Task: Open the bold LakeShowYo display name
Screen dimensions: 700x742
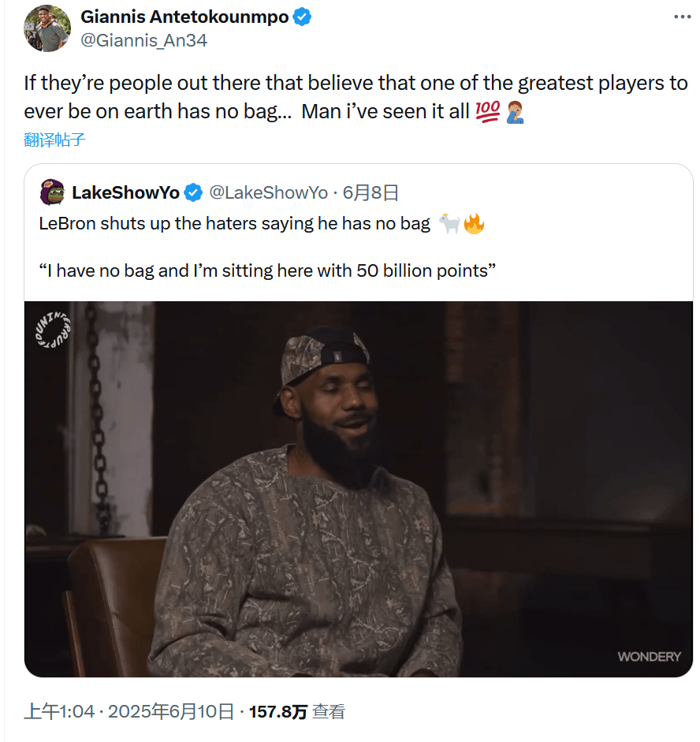Action: pos(125,192)
